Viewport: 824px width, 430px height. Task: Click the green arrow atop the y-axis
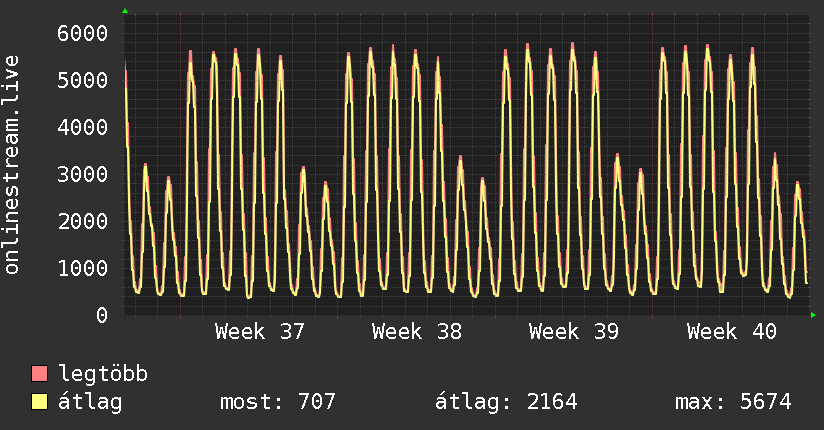tap(125, 11)
